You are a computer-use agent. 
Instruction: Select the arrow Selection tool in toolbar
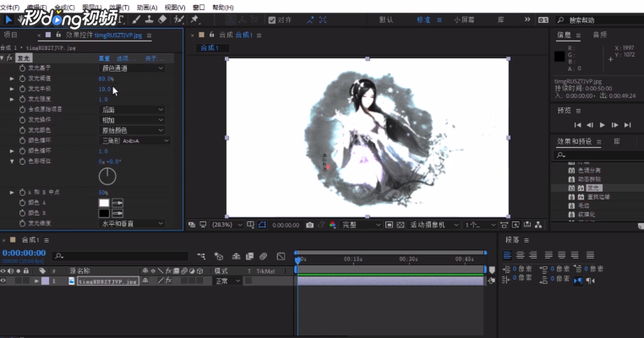click(8, 19)
